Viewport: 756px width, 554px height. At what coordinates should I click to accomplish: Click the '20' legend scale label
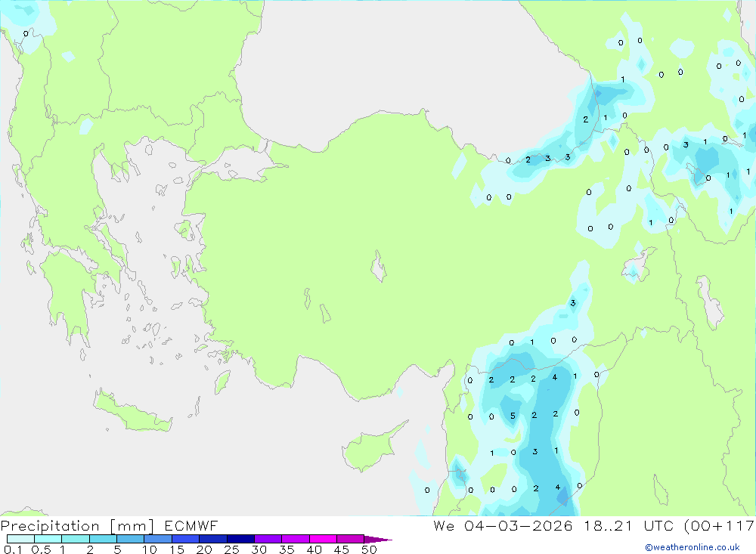(x=204, y=549)
